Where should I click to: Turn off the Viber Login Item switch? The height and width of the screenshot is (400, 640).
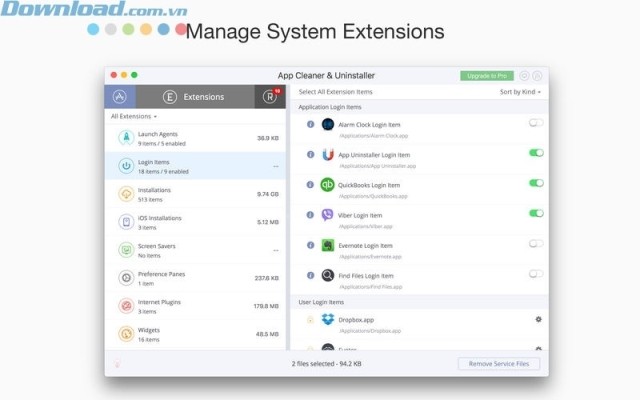tap(536, 213)
